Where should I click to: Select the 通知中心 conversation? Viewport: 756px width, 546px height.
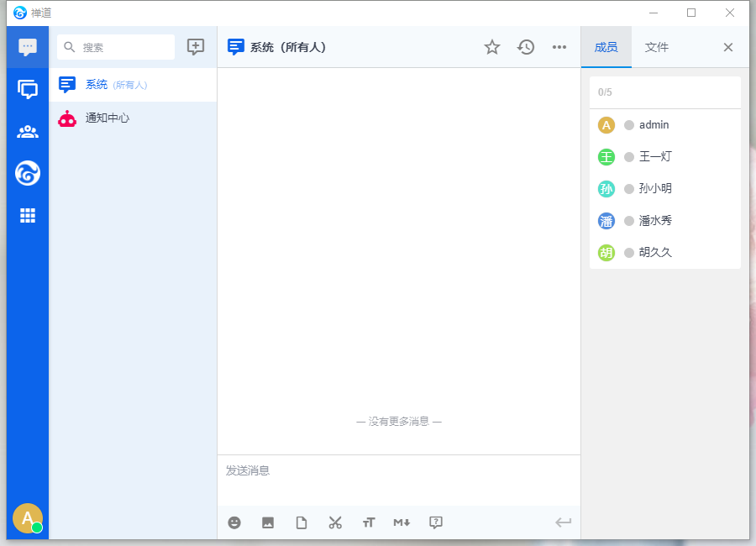pyautogui.click(x=108, y=118)
